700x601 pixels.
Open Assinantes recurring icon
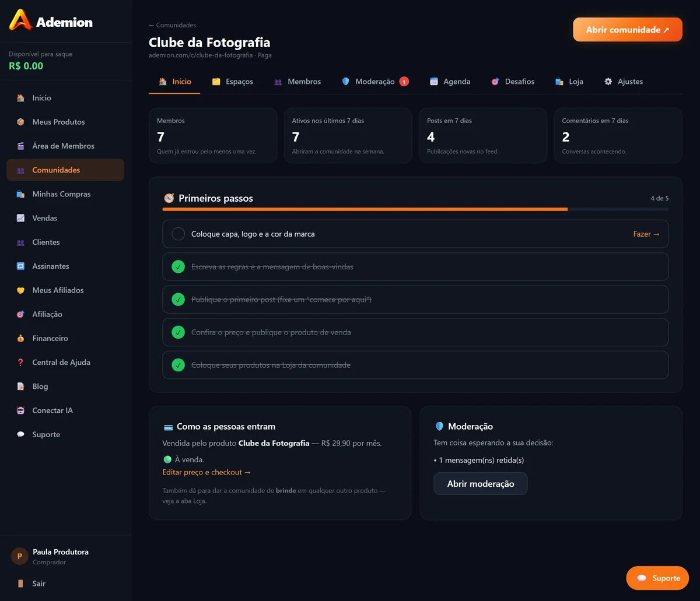click(20, 266)
